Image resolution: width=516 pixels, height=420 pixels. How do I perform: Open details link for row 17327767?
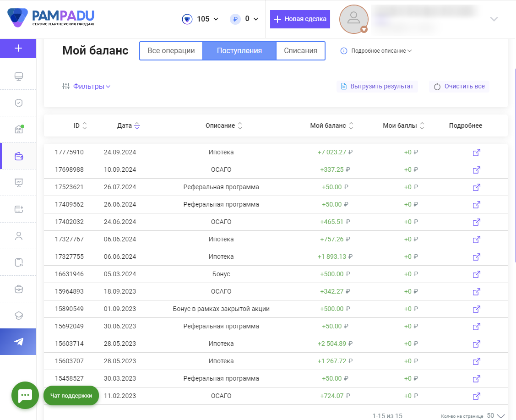476,240
